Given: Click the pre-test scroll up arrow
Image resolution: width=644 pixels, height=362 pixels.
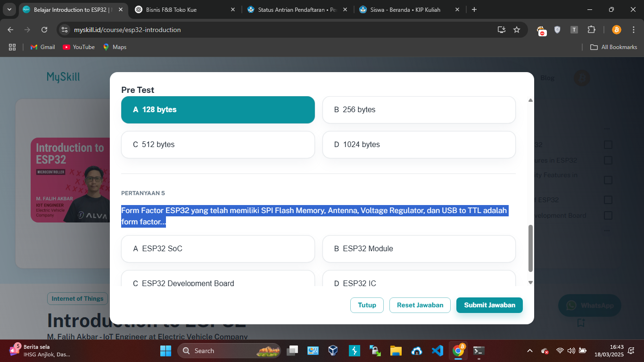Looking at the screenshot, I should click(x=530, y=100).
